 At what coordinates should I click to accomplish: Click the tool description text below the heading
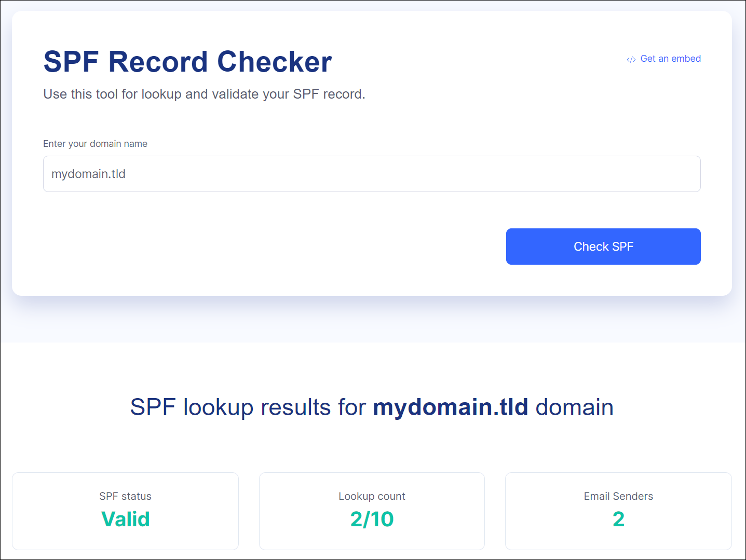[204, 94]
